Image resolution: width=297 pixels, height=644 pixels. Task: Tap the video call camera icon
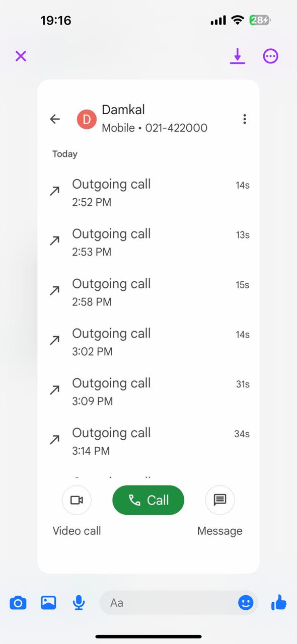coord(77,500)
